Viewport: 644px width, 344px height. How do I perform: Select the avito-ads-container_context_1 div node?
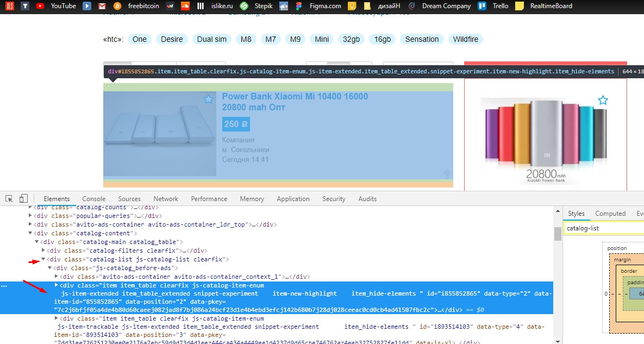185,276
